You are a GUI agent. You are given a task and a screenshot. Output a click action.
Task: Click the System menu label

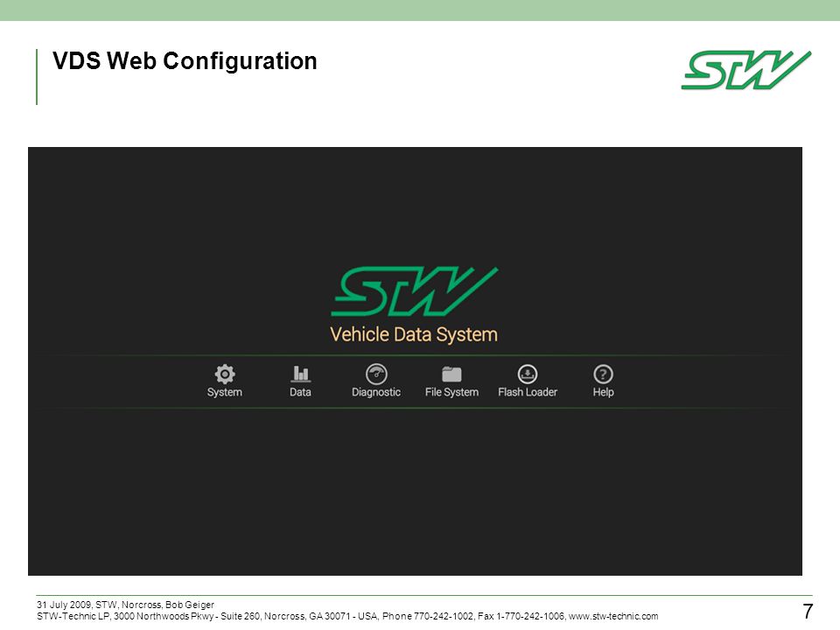tap(225, 392)
